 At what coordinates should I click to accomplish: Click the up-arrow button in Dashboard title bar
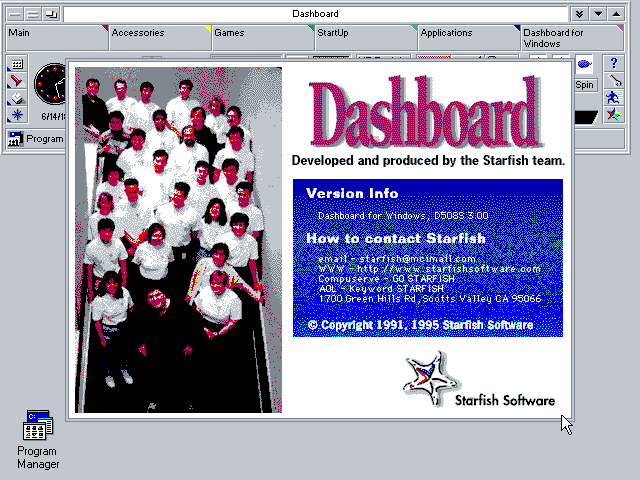click(616, 14)
